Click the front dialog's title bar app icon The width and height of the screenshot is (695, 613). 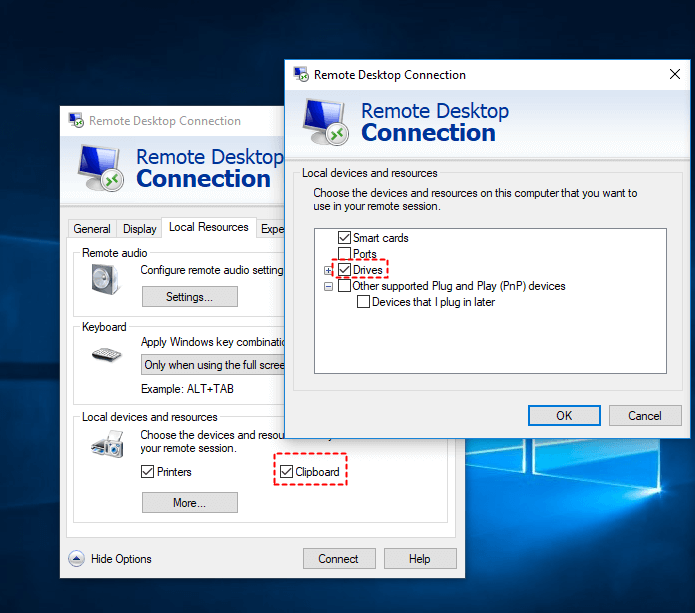click(301, 74)
